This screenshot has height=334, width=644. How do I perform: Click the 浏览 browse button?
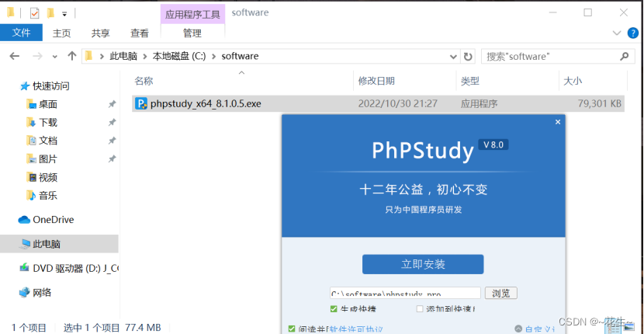click(x=501, y=294)
